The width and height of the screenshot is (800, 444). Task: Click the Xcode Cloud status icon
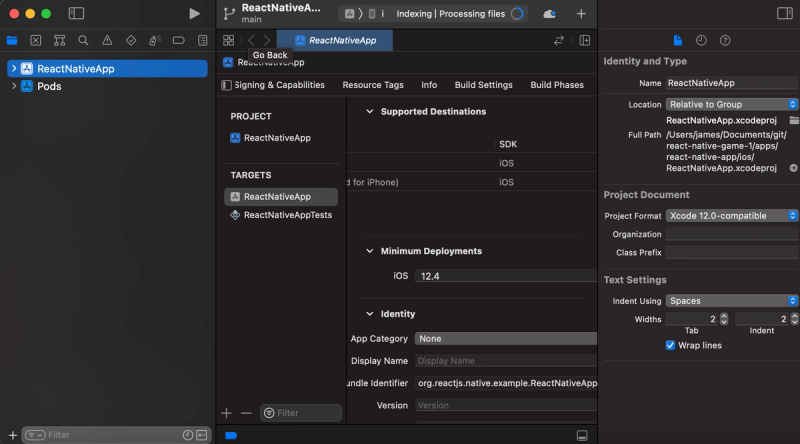[549, 14]
